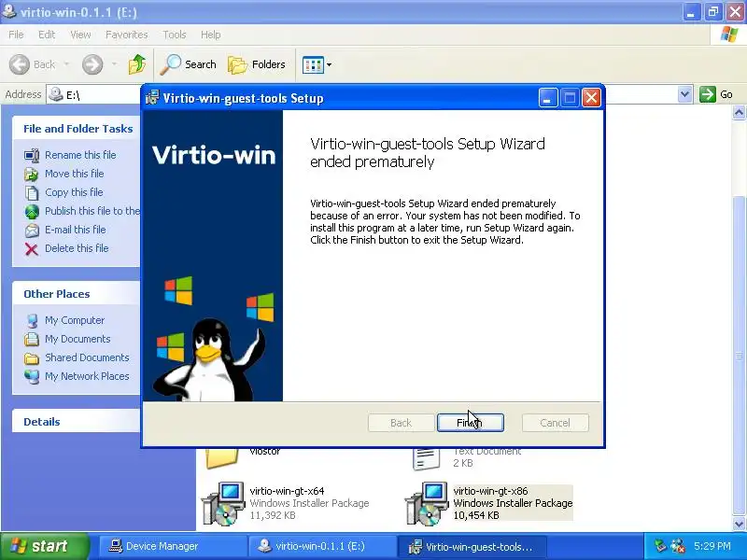Open the Back history dropdown arrow

[x=66, y=64]
